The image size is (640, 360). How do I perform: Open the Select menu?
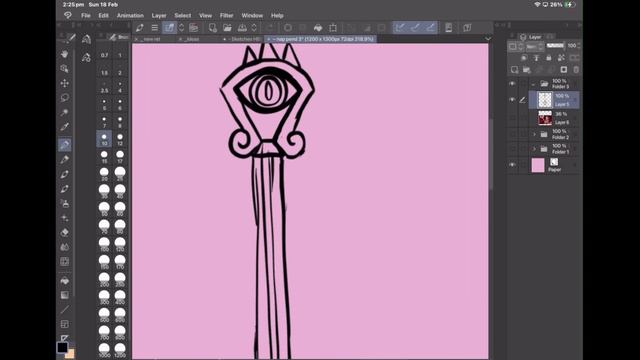pyautogui.click(x=182, y=16)
